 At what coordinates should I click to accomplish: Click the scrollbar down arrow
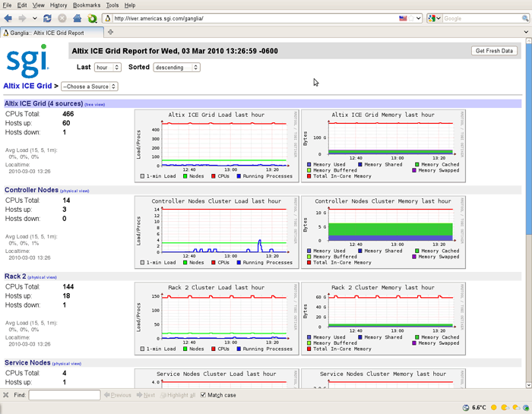pos(528,385)
